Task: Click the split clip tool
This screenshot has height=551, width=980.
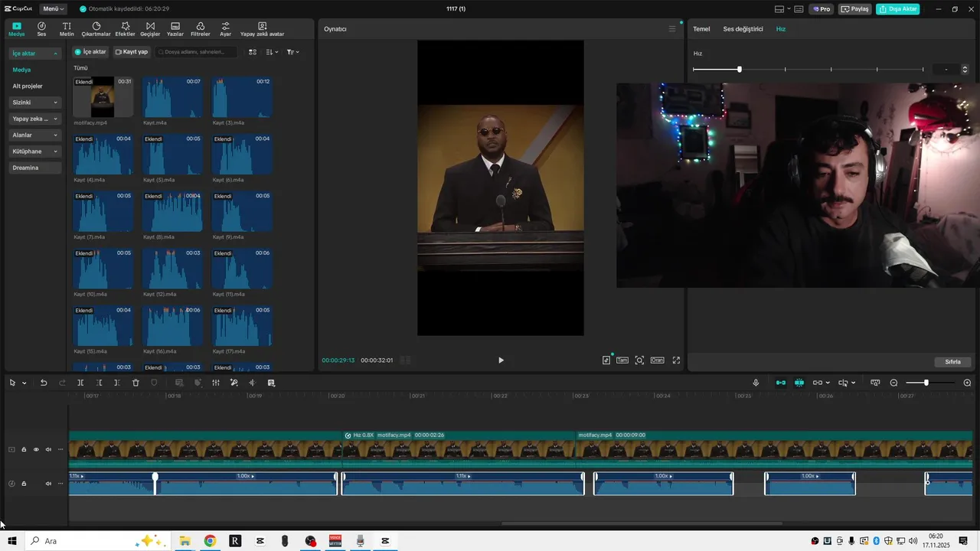Action: coord(80,383)
